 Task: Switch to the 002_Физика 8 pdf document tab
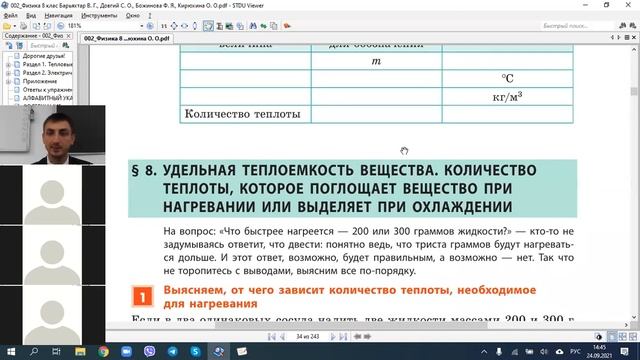(127, 38)
